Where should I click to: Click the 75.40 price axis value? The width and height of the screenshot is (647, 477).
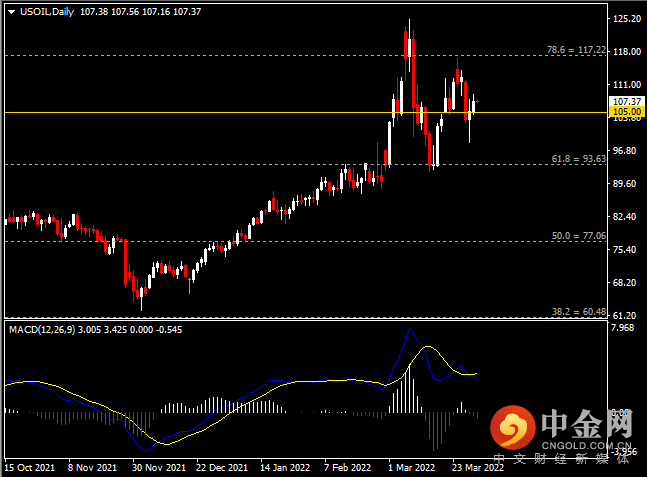[624, 250]
